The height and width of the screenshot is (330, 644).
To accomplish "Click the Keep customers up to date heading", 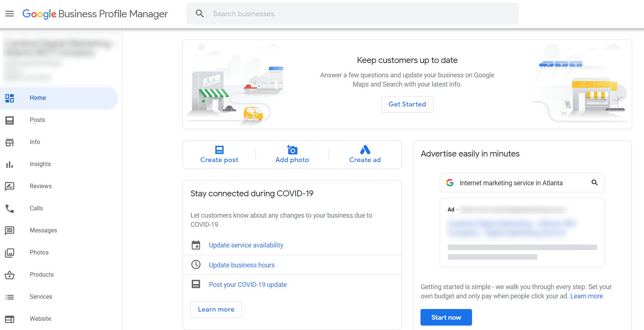I will point(407,60).
